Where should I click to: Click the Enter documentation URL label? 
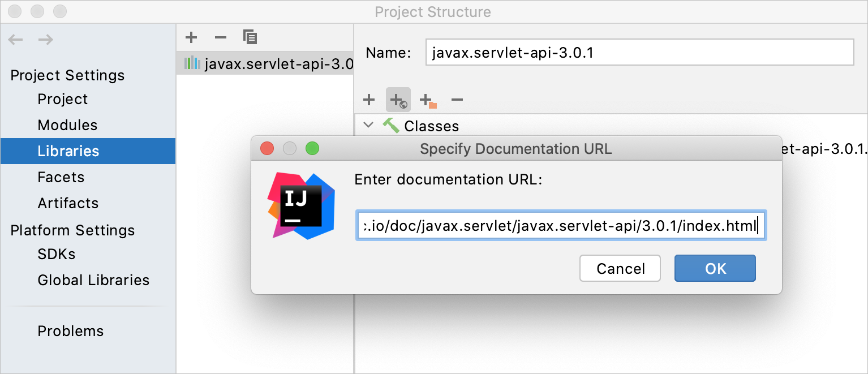pyautogui.click(x=448, y=180)
